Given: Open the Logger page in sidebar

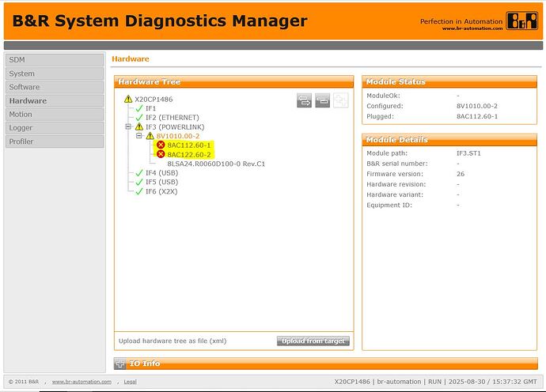Looking at the screenshot, I should pyautogui.click(x=55, y=128).
